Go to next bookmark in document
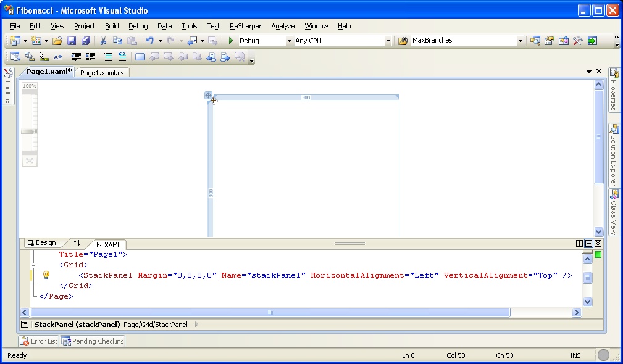Image resolution: width=623 pixels, height=364 pixels. [169, 57]
